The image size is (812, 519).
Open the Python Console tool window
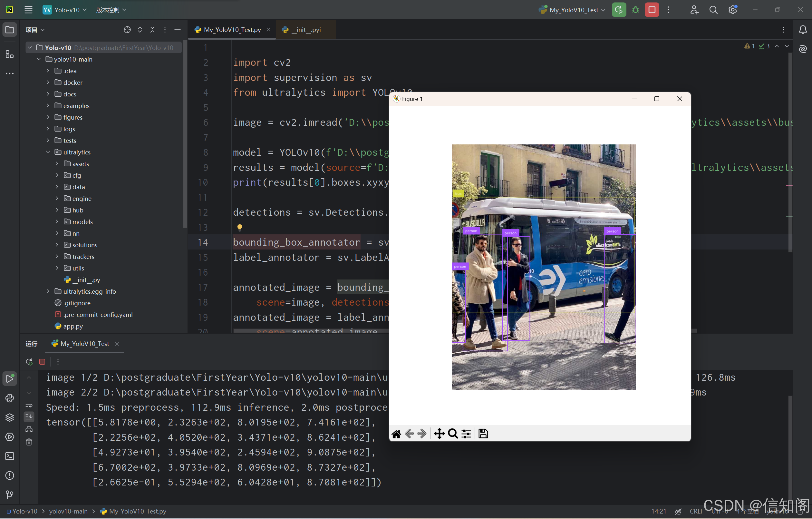[x=9, y=398]
